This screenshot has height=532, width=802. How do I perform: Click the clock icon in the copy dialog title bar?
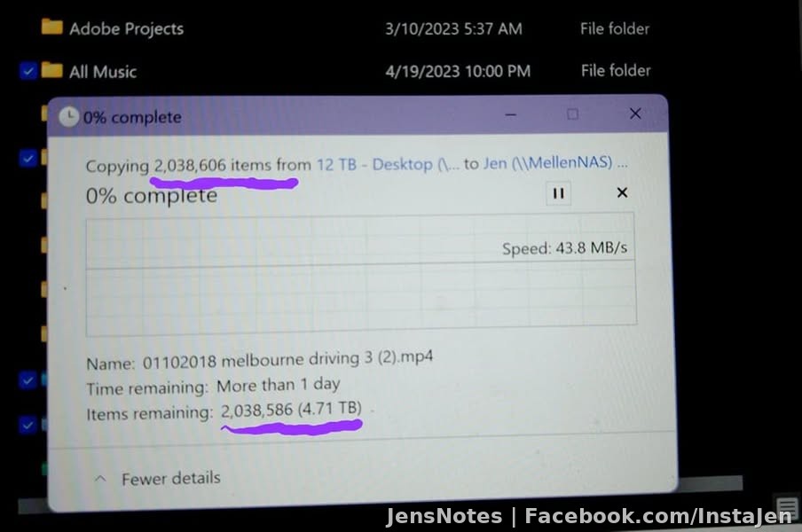[x=68, y=116]
